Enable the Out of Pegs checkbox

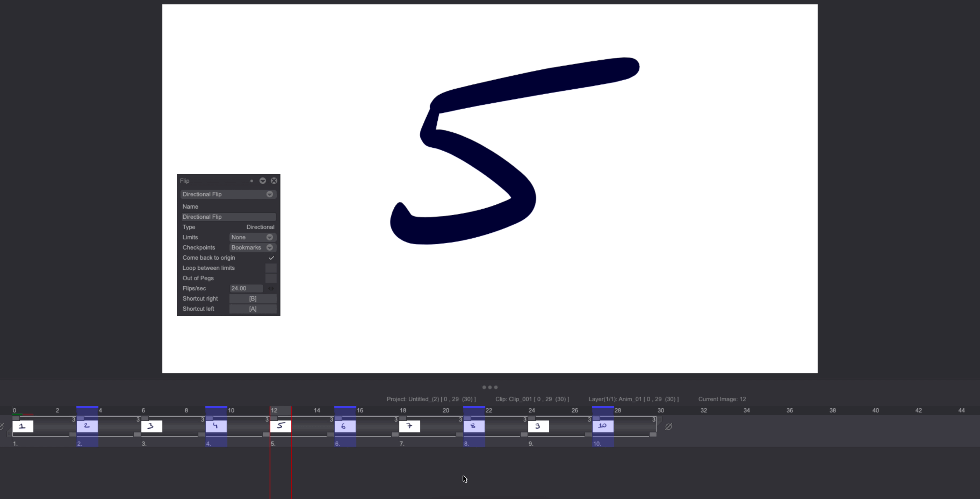click(x=271, y=278)
